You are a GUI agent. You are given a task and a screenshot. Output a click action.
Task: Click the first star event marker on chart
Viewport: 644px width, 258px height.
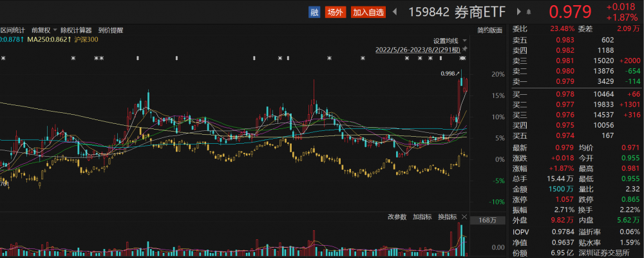[3, 59]
